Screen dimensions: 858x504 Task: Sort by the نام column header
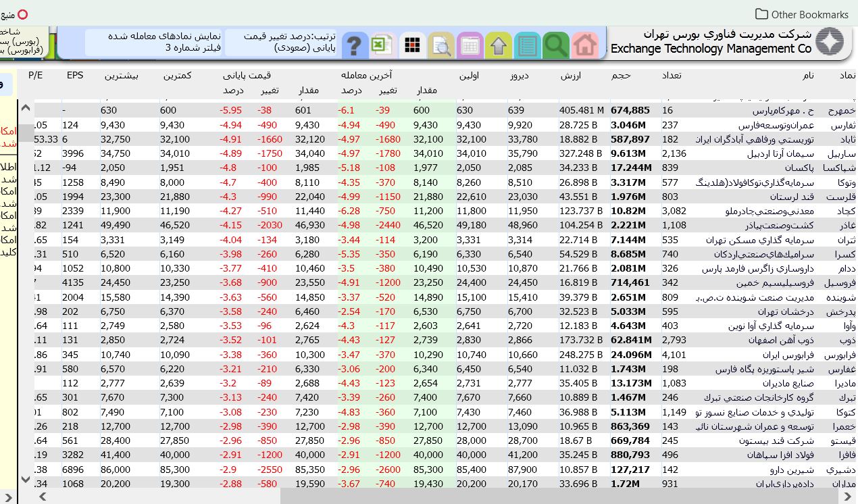(x=808, y=76)
